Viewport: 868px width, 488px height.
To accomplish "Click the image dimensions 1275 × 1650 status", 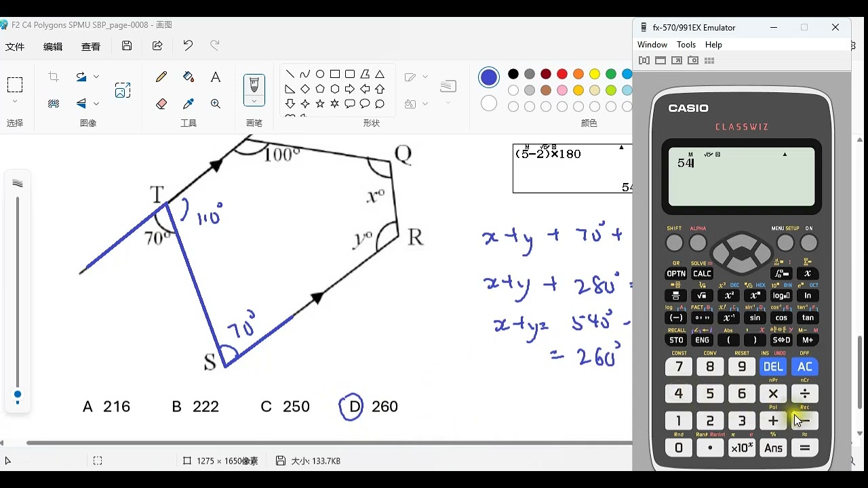I will coord(221,461).
